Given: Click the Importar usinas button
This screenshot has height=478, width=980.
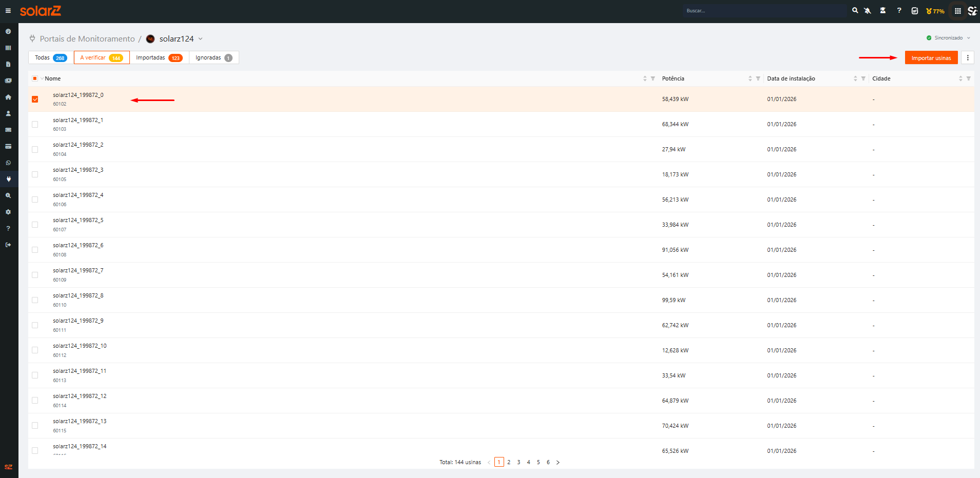Looking at the screenshot, I should point(931,58).
